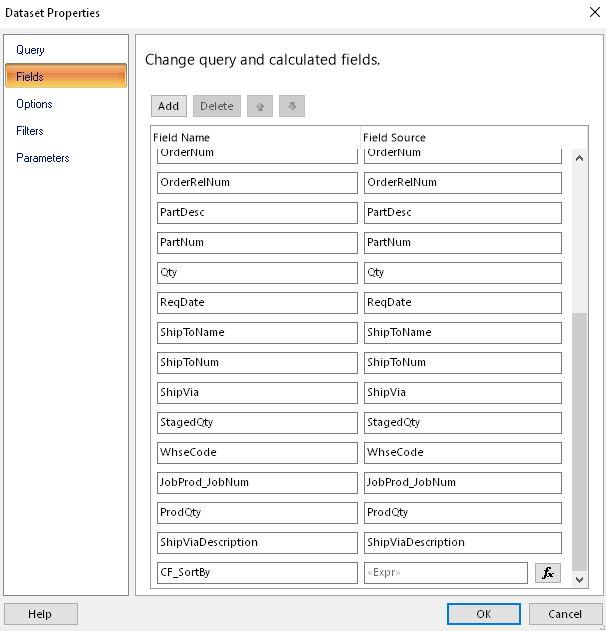Click scrollbar up arrow in fields list
The image size is (606, 631).
(x=579, y=158)
